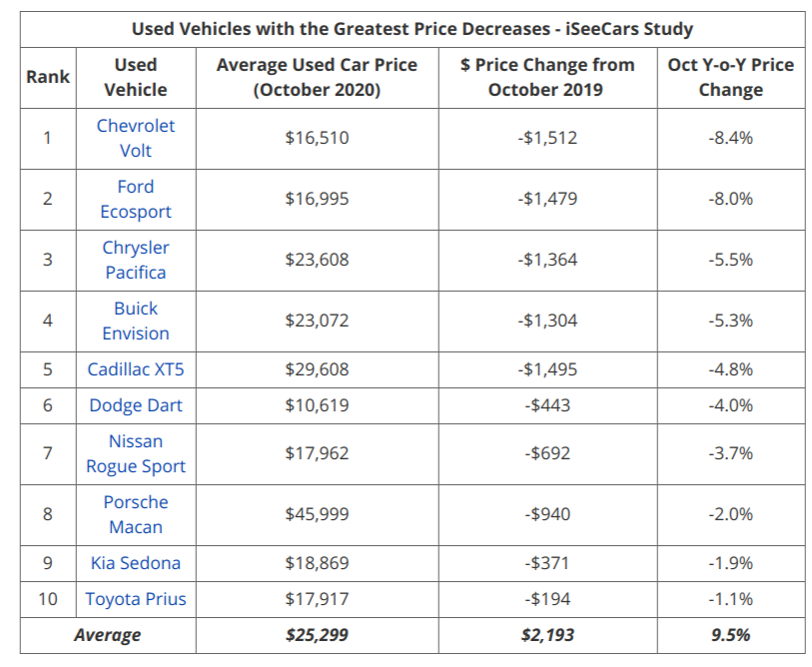Open the Cadillac XT5 link
The height and width of the screenshot is (667, 812).
click(x=135, y=369)
